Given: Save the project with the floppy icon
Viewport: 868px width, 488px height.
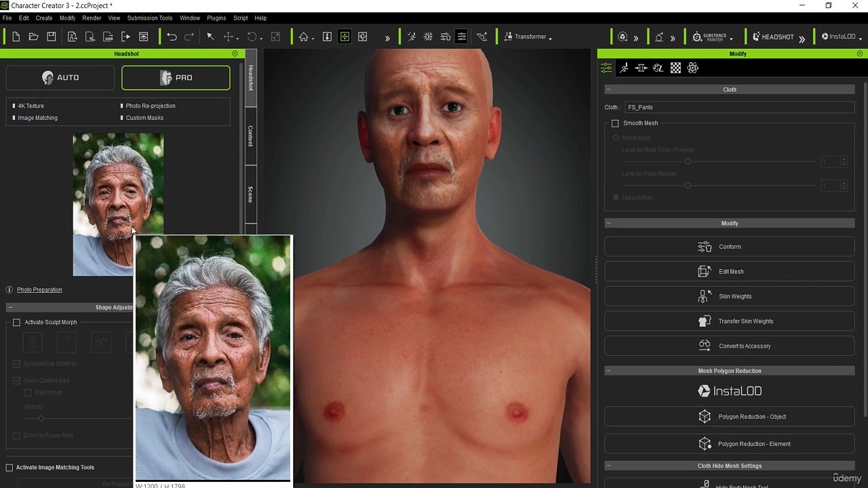Looking at the screenshot, I should coord(52,37).
